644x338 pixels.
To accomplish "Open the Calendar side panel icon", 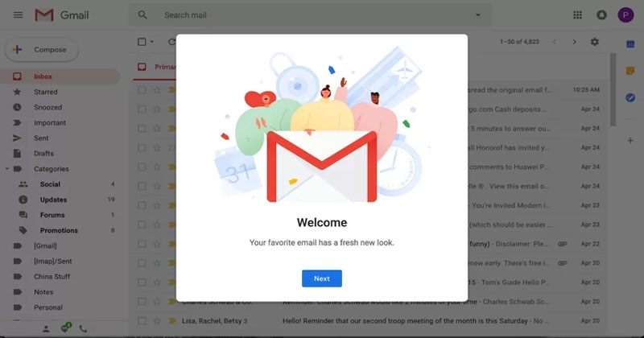I will pos(630,44).
